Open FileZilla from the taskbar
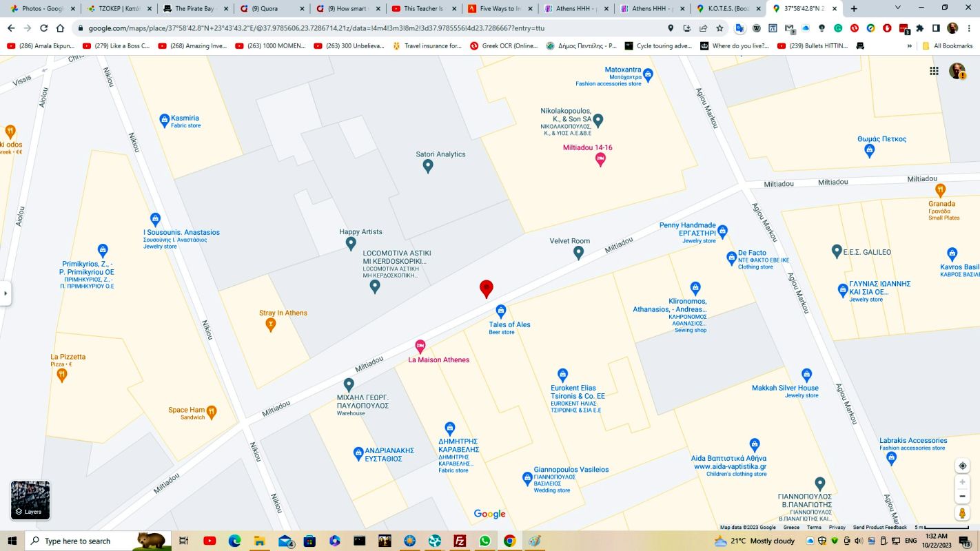Screen dimensions: 980x551 tap(460, 541)
